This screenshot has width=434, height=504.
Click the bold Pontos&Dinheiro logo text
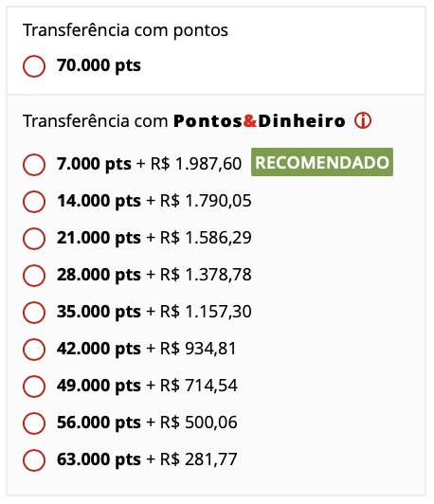tap(260, 121)
